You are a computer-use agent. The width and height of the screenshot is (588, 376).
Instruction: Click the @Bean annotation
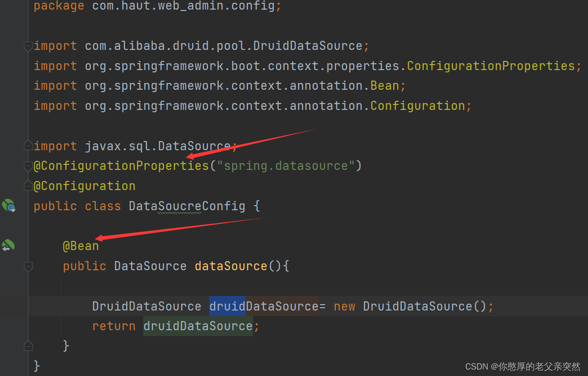(x=81, y=245)
